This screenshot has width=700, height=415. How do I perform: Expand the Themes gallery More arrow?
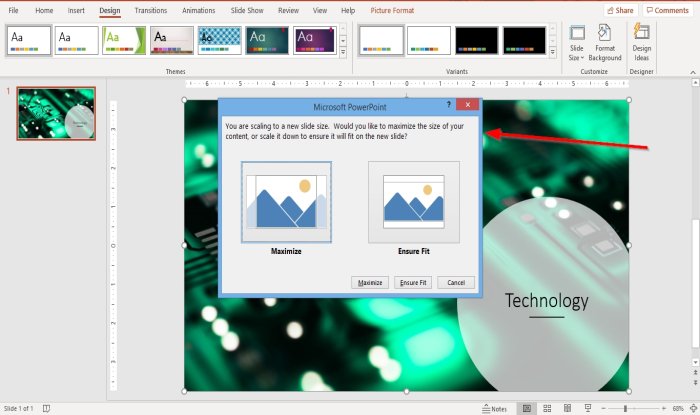click(x=343, y=53)
